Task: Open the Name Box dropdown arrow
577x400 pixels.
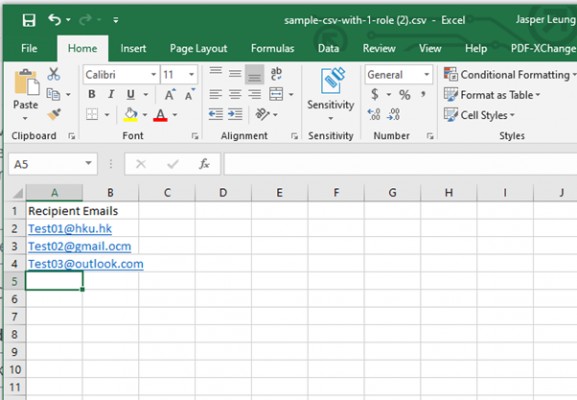Action: (x=88, y=163)
